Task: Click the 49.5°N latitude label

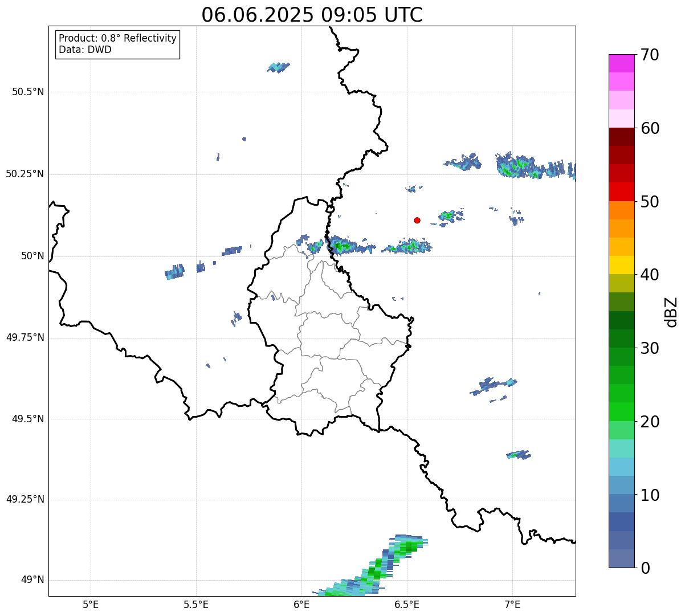Action: click(x=28, y=419)
